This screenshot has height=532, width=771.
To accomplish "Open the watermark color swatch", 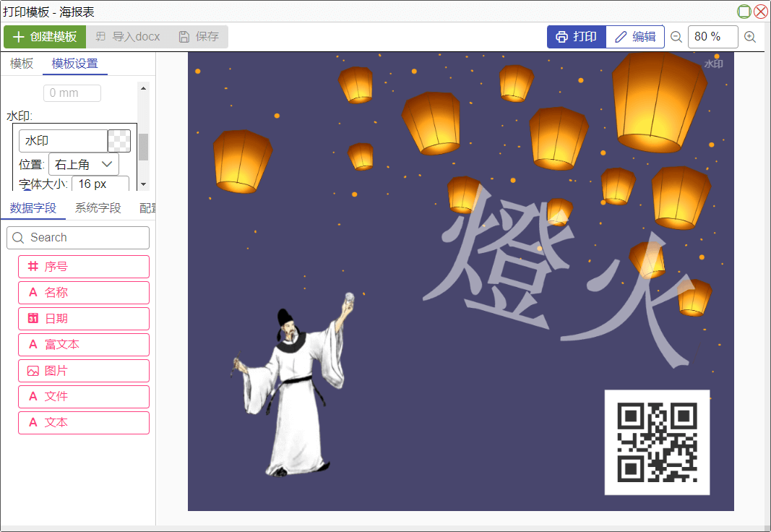I will (119, 141).
